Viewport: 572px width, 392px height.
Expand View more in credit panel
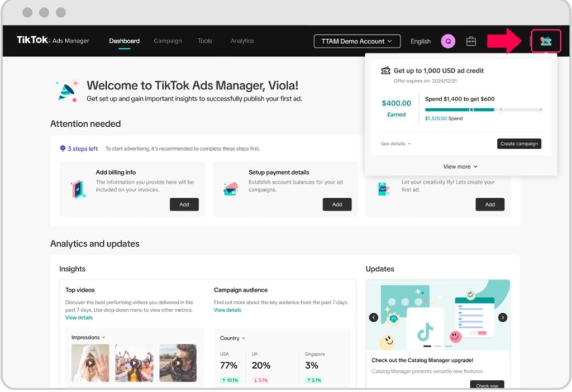pos(460,166)
